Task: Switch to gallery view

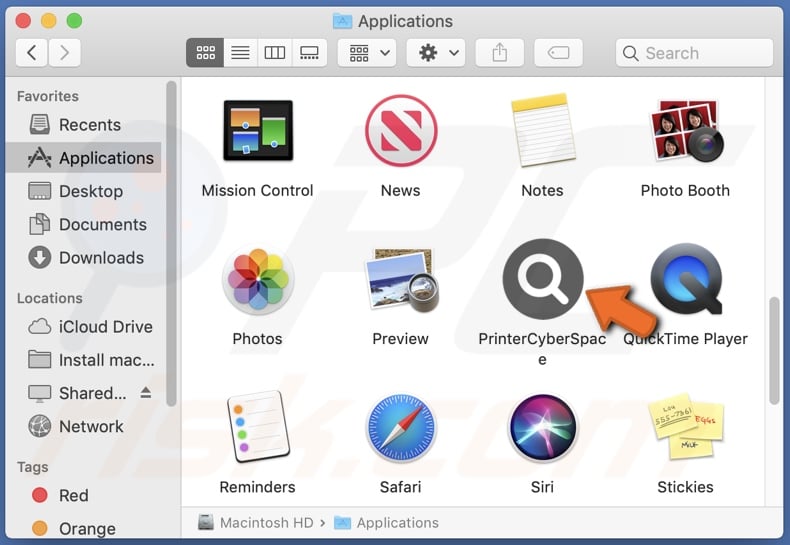Action: click(x=309, y=52)
